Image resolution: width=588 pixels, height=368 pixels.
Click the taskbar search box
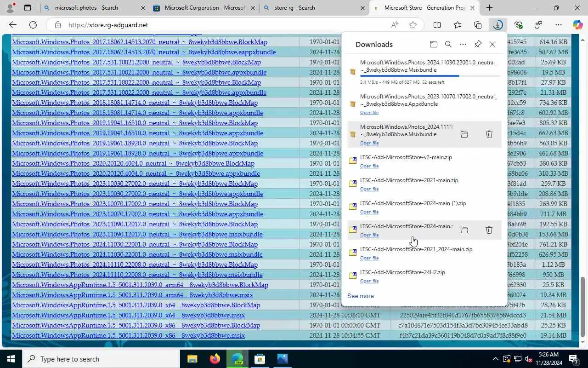pos(101,359)
